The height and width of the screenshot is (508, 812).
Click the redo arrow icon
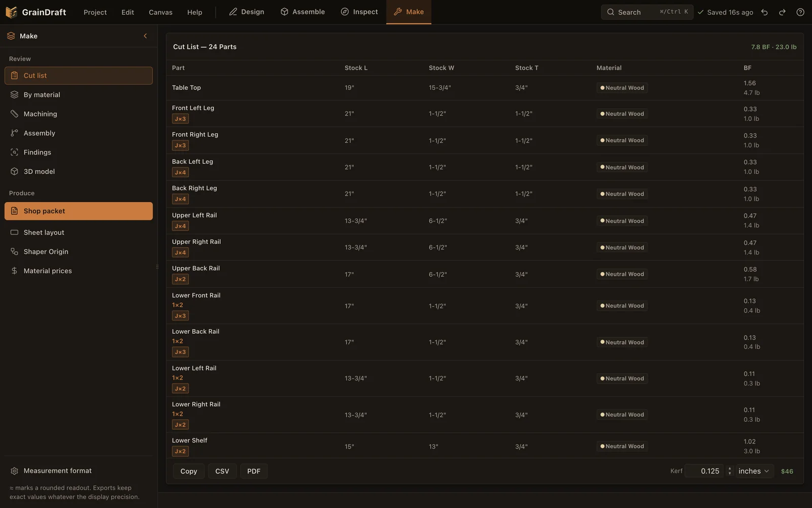coord(782,12)
